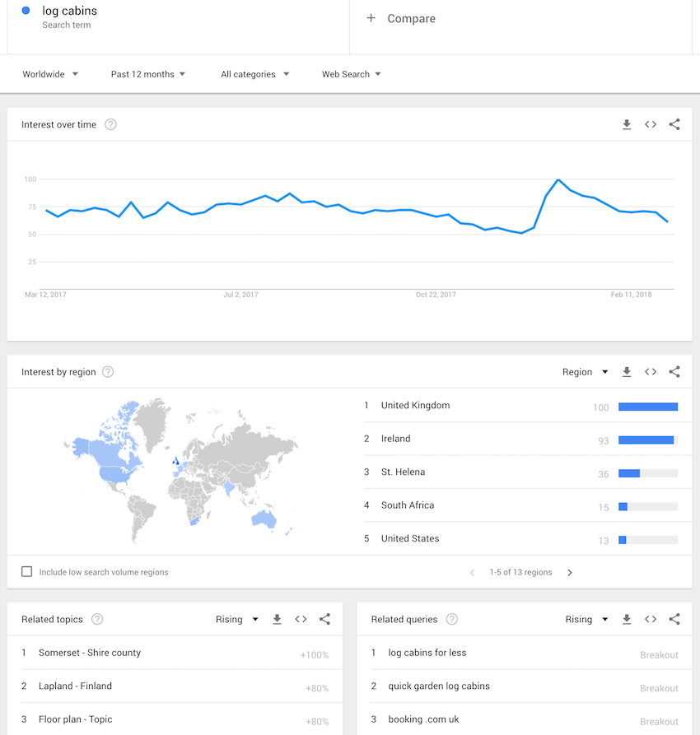700x735 pixels.
Task: Expand the All categories dropdown
Action: pyautogui.click(x=254, y=74)
